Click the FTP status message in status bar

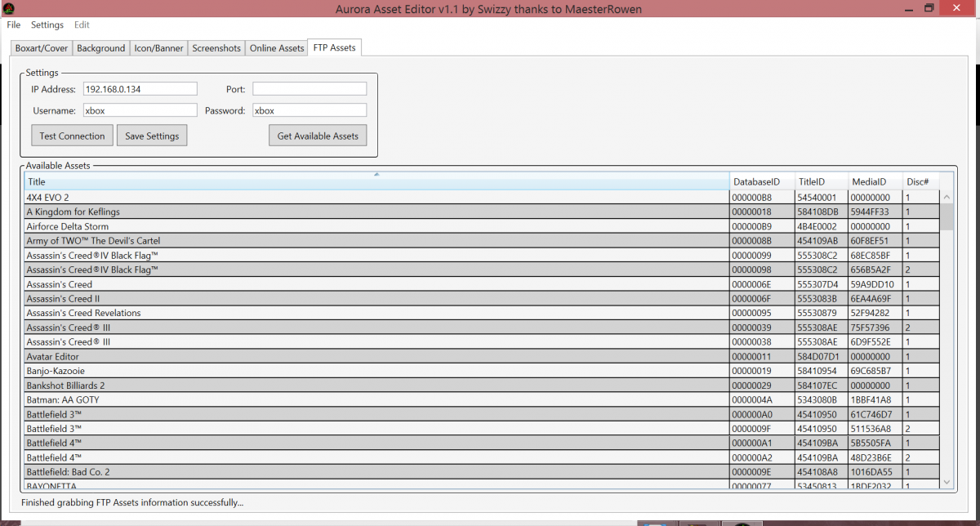pos(132,502)
